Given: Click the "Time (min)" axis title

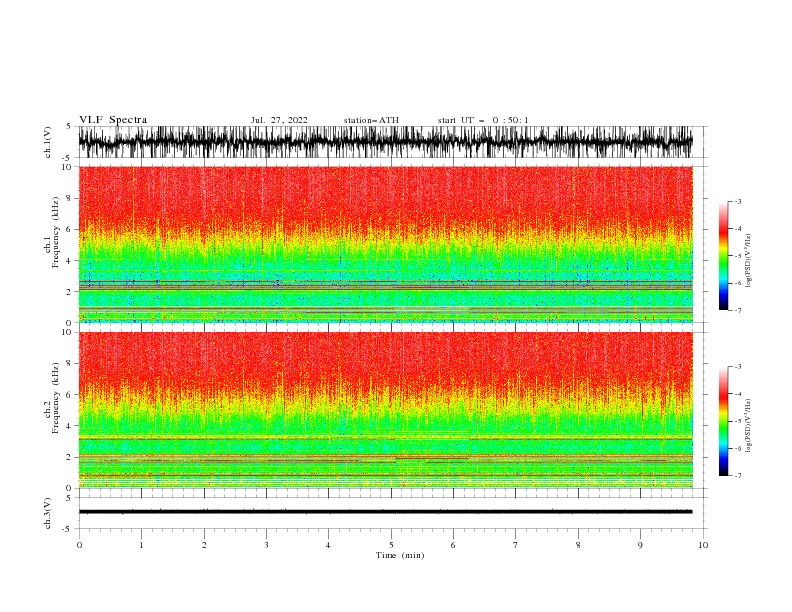Looking at the screenshot, I should (400, 555).
